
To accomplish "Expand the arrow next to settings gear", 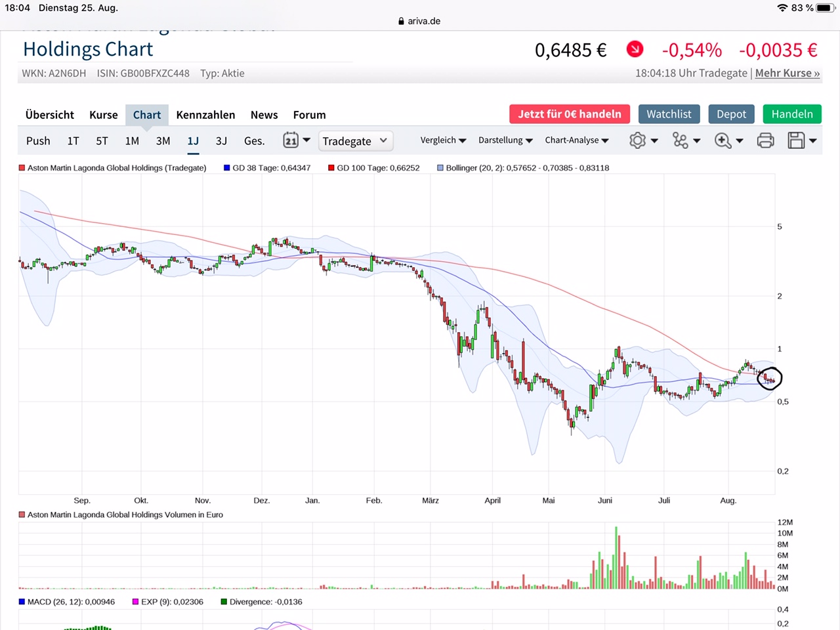I will click(654, 140).
